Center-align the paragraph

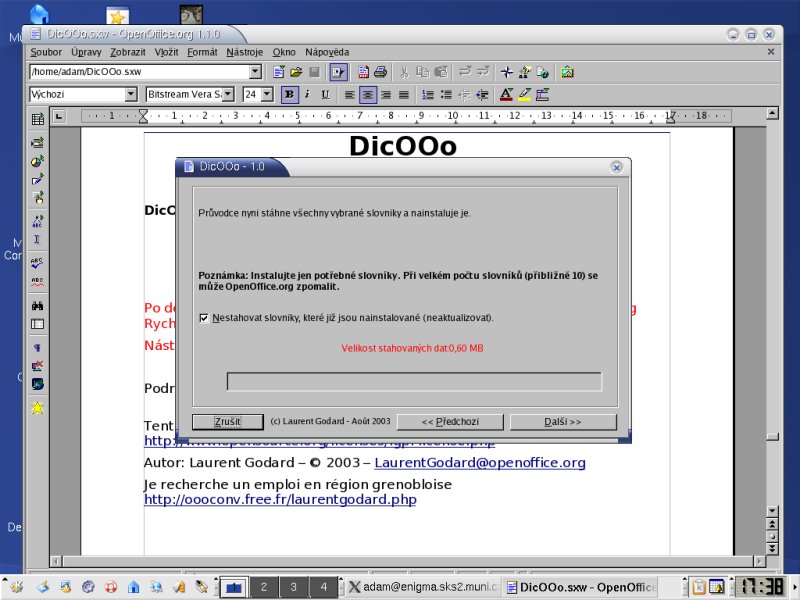coord(368,94)
